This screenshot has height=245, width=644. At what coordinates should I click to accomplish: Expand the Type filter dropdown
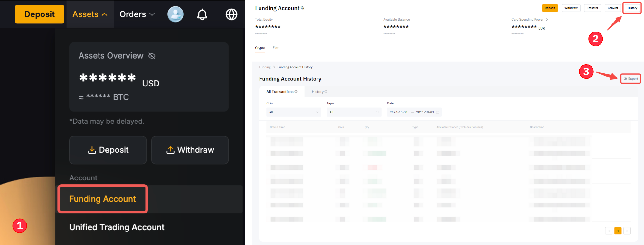(x=354, y=112)
